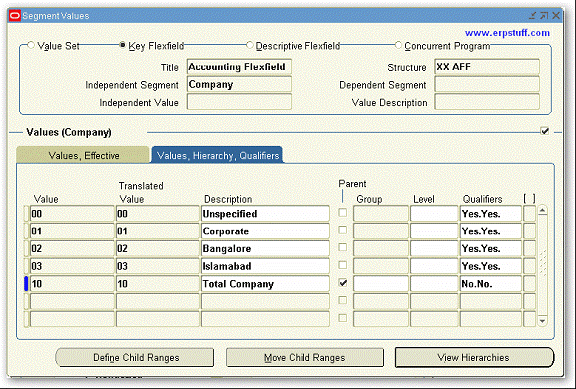The image size is (576, 389).
Task: Close the Segment Values window
Action: point(556,15)
